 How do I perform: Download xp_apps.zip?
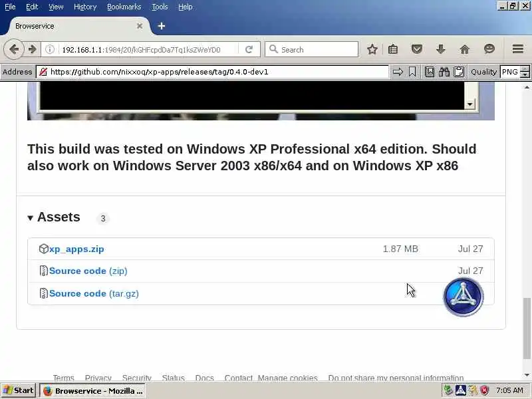[x=76, y=249]
